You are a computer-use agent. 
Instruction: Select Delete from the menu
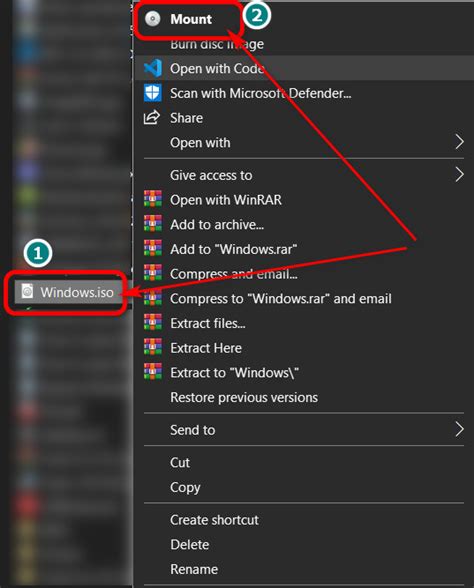(189, 544)
